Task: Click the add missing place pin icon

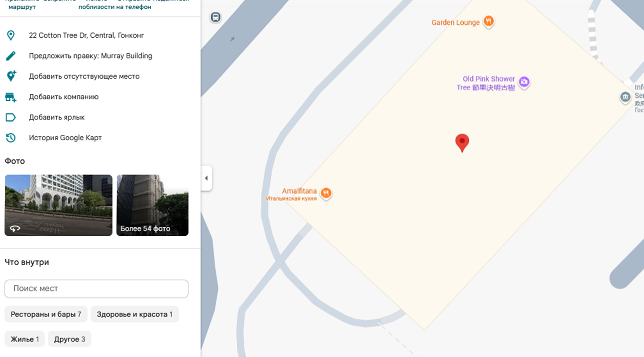Action: coord(11,76)
